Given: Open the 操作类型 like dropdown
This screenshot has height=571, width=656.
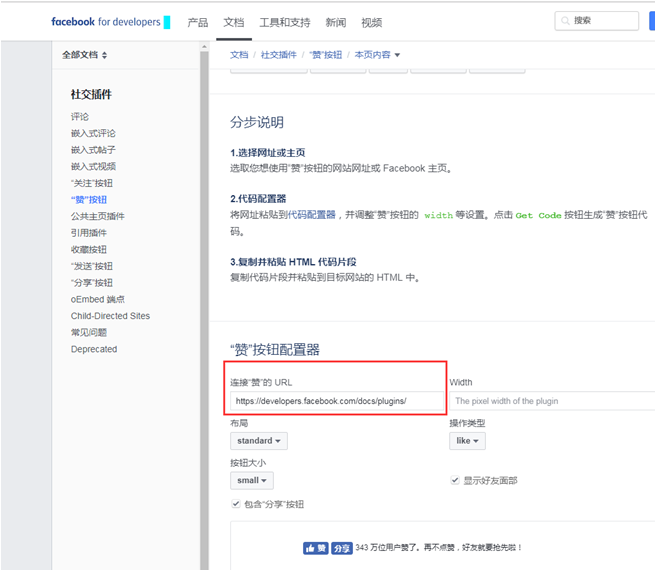Looking at the screenshot, I should 467,441.
